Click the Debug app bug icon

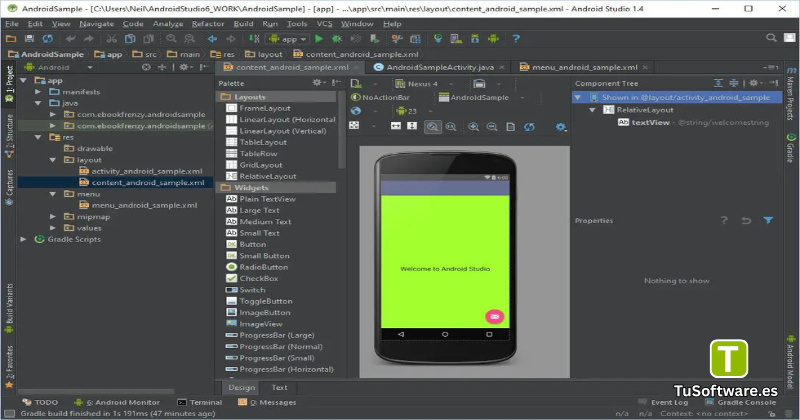pos(337,39)
